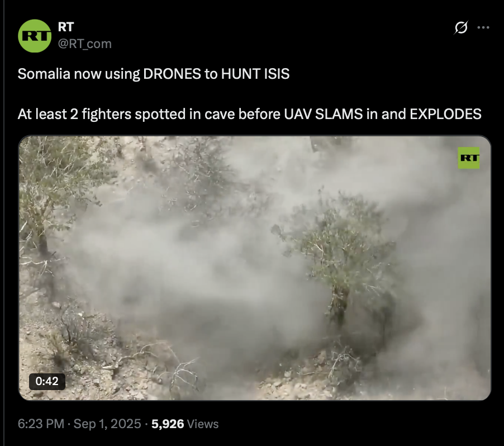The width and height of the screenshot is (504, 446).
Task: Click the 5,926 view count number
Action: coord(168,424)
